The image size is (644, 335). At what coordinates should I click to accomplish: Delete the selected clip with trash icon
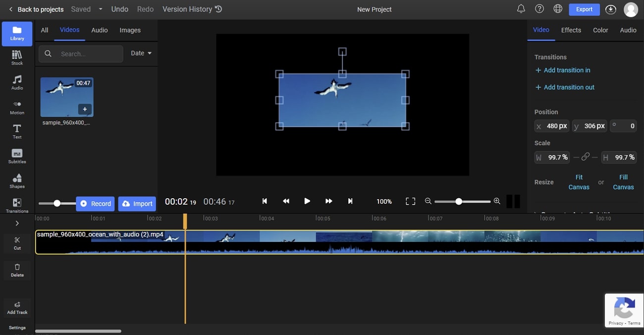(x=17, y=270)
